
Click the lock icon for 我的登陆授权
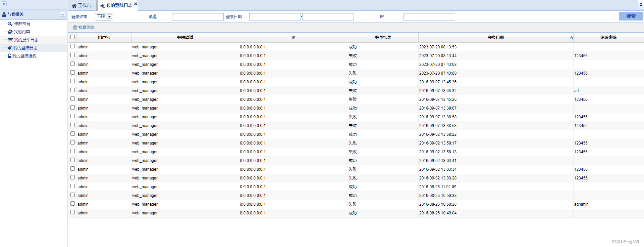pyautogui.click(x=9, y=56)
